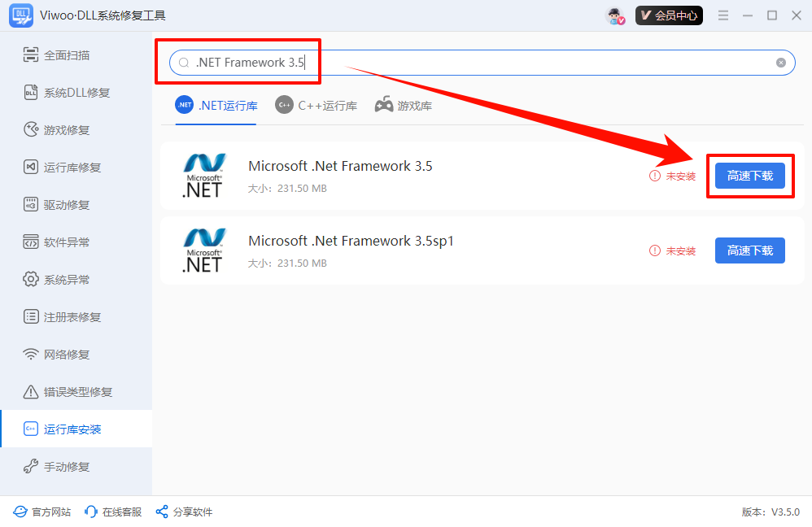Switch to 游戏库 tab

tap(404, 106)
